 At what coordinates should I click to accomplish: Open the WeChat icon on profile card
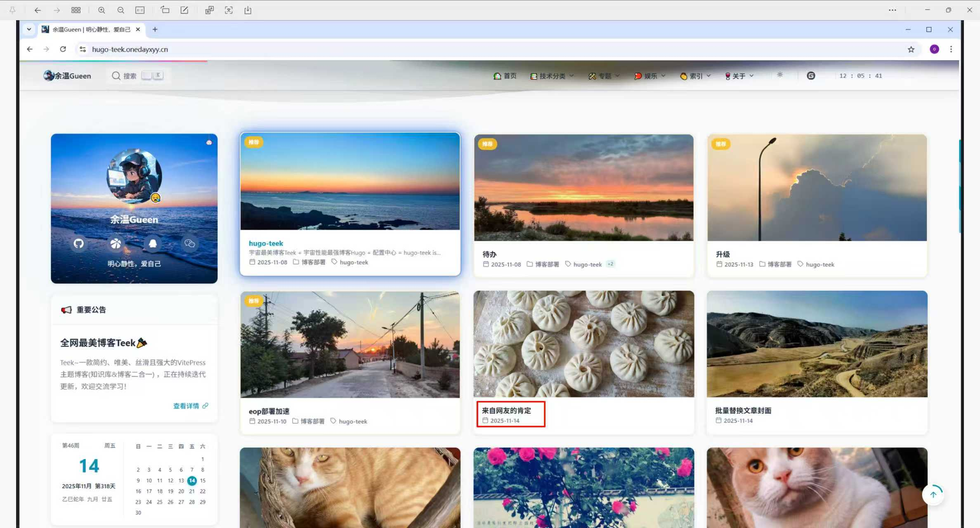click(x=189, y=243)
